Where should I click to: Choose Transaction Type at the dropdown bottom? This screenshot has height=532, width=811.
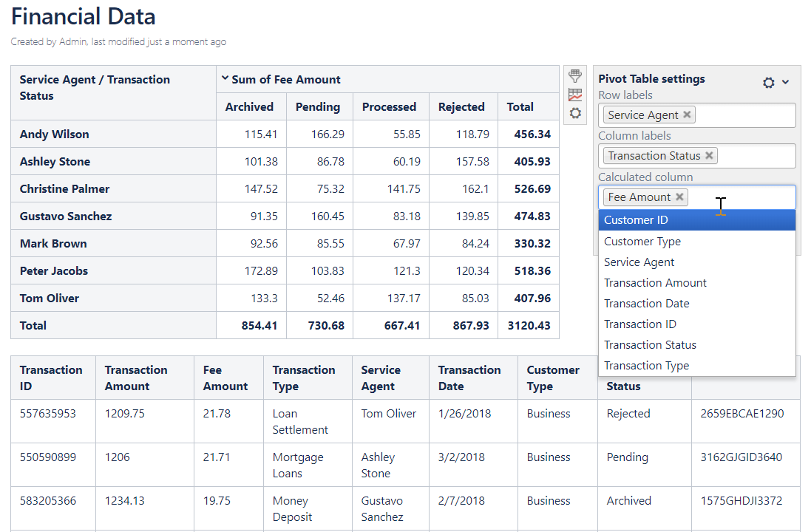click(x=646, y=366)
